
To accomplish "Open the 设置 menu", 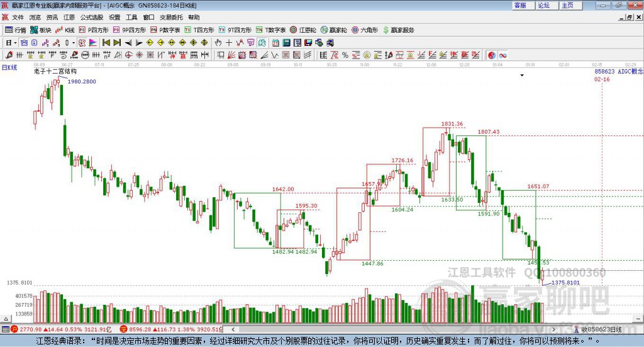I will click(x=114, y=17).
